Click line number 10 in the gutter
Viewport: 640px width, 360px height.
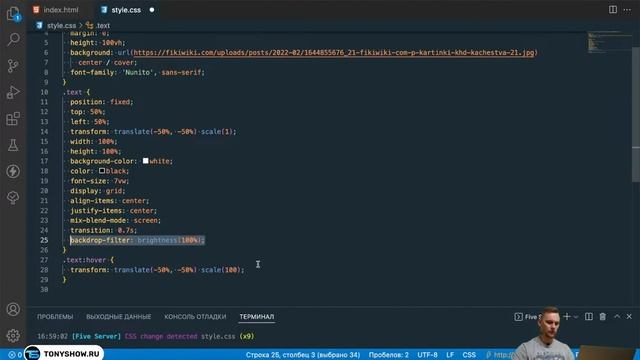(x=44, y=92)
